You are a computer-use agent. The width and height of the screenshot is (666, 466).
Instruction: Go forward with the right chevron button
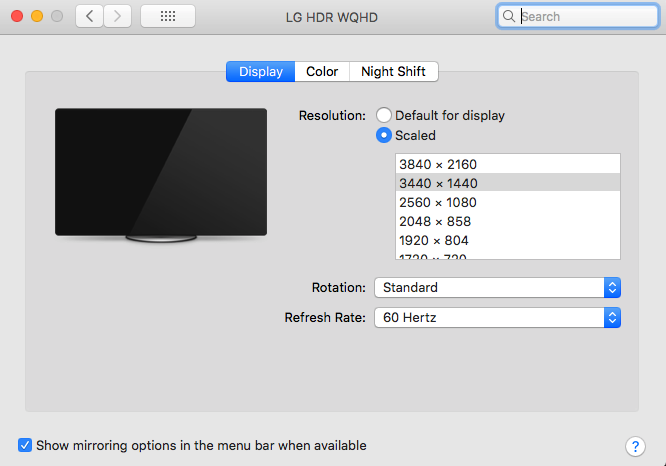coord(117,17)
